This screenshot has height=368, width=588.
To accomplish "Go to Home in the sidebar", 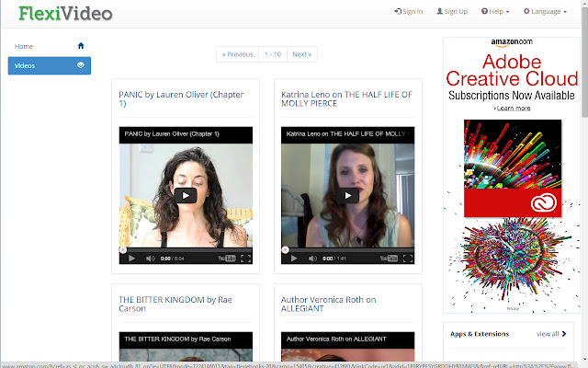I will (x=49, y=46).
